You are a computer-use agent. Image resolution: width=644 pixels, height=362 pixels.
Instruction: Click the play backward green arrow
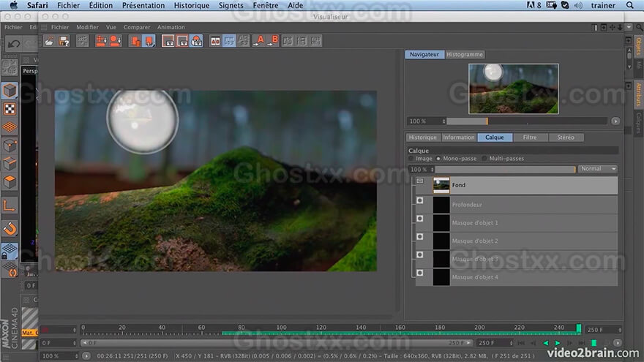545,343
